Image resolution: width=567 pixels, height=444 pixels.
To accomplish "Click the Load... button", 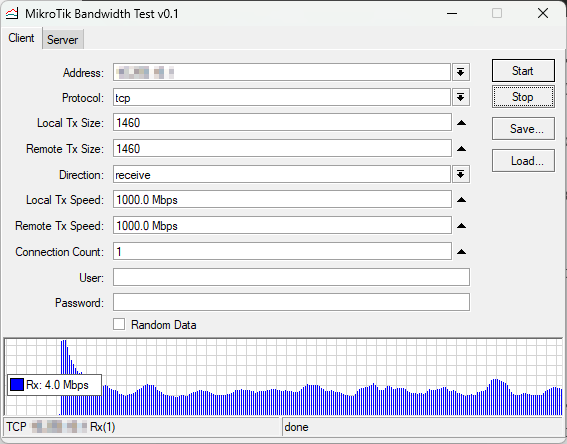I will [x=523, y=161].
